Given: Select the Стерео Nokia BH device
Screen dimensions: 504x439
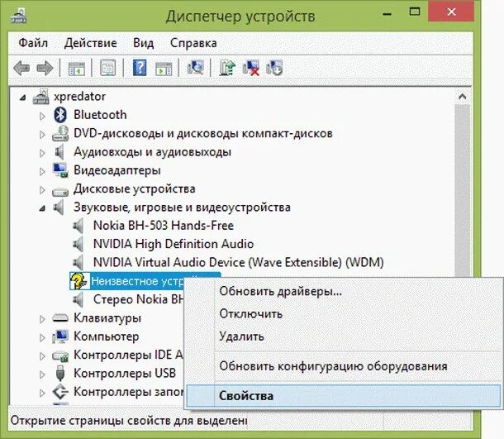Looking at the screenshot, I should click(x=138, y=299).
